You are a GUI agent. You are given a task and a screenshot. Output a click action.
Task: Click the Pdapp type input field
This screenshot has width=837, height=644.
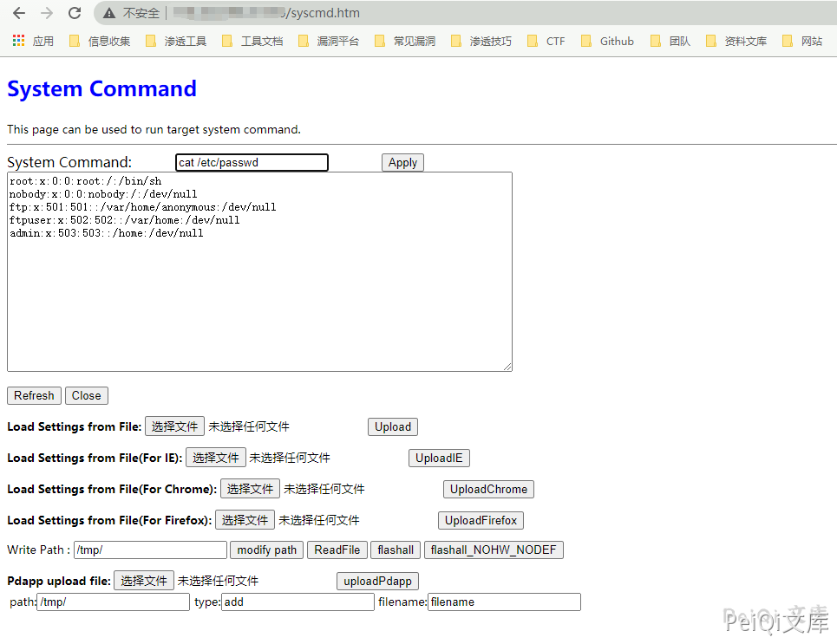click(x=298, y=602)
